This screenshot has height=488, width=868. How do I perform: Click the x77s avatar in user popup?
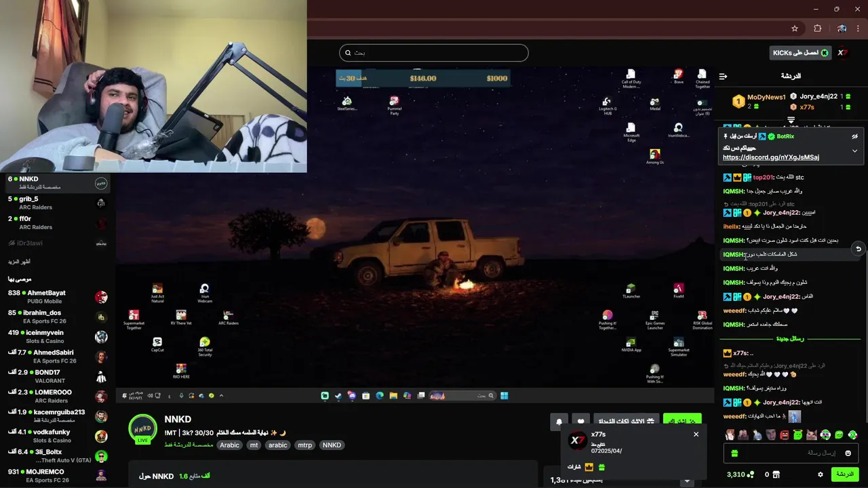tap(577, 441)
